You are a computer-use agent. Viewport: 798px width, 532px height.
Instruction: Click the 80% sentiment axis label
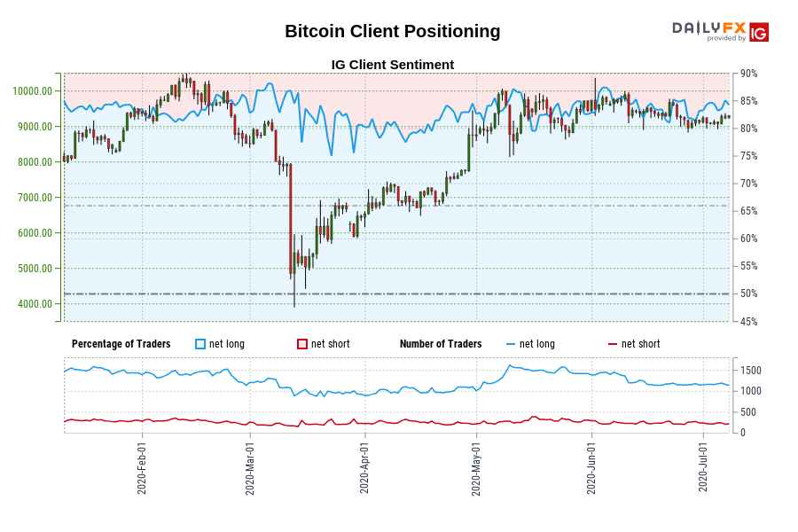pos(749,129)
